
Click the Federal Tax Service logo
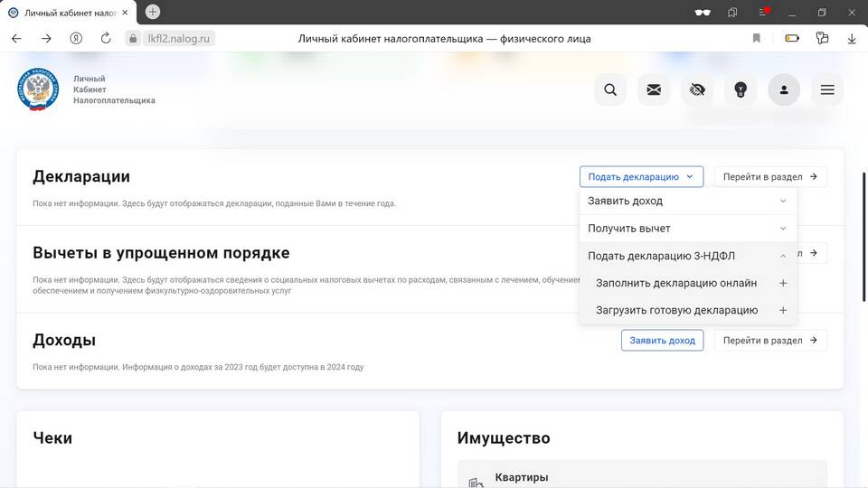38,89
